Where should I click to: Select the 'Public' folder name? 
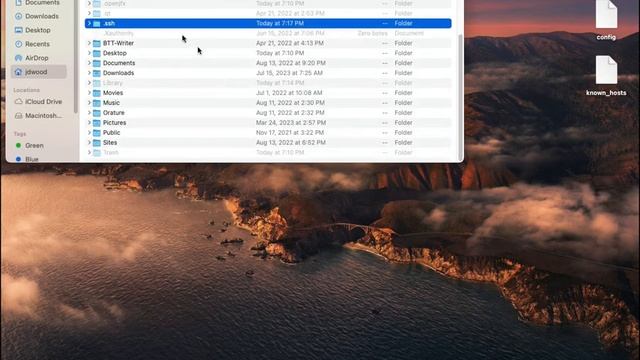tap(111, 133)
